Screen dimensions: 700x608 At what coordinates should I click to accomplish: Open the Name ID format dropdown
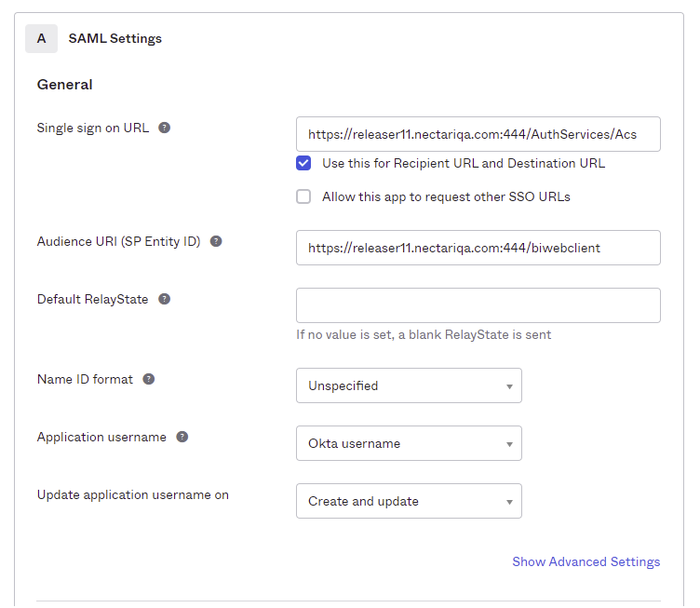pyautogui.click(x=409, y=385)
